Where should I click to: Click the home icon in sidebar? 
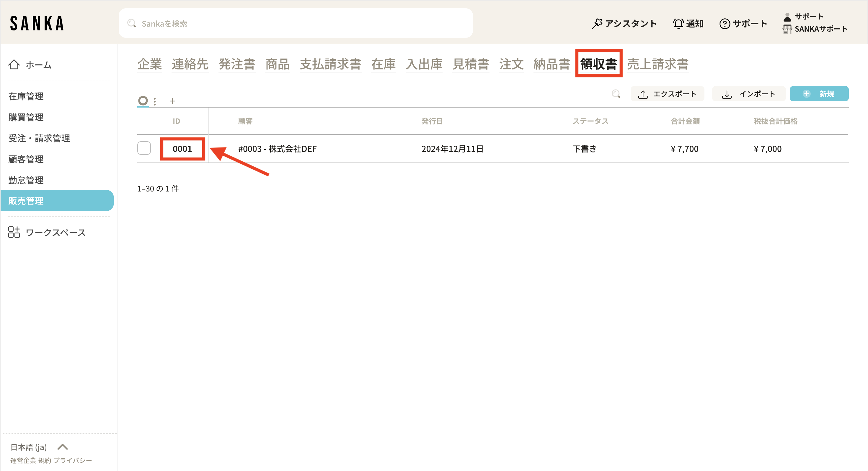(14, 64)
